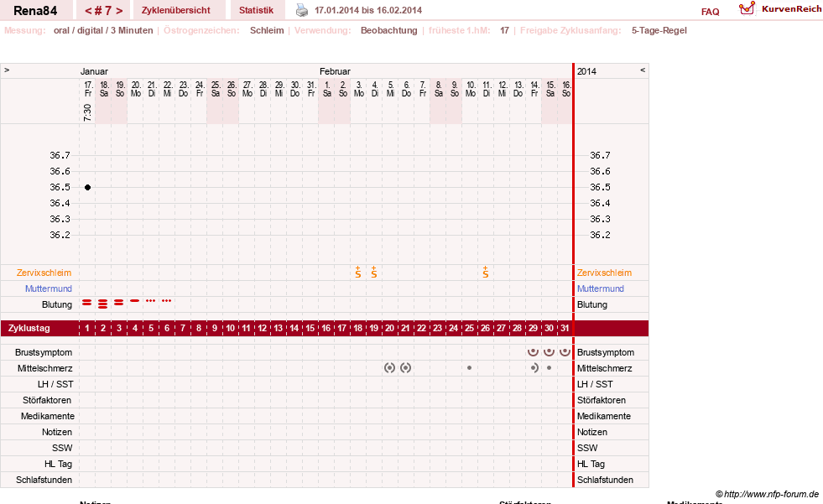The width and height of the screenshot is (823, 504).
Task: Open the Statistik tab
Action: coord(256,10)
